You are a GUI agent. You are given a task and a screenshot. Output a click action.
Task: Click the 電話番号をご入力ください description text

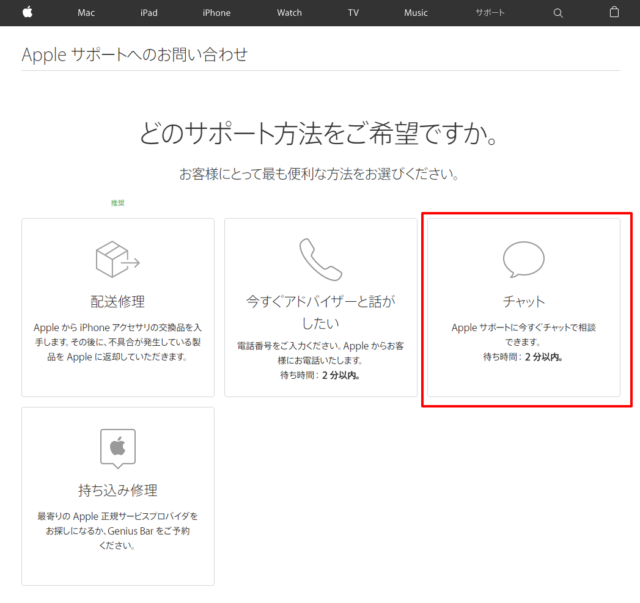pyautogui.click(x=320, y=353)
